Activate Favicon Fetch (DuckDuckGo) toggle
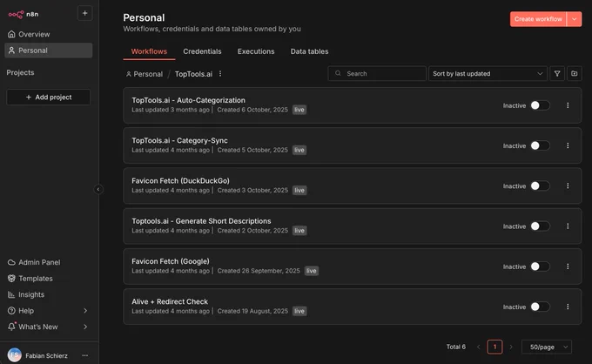The image size is (592, 364). (x=540, y=185)
